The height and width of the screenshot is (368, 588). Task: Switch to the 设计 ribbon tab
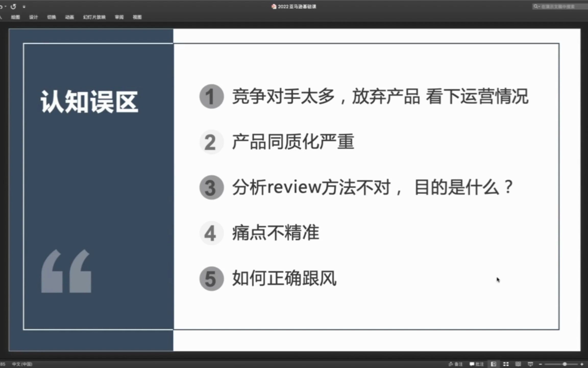point(33,17)
